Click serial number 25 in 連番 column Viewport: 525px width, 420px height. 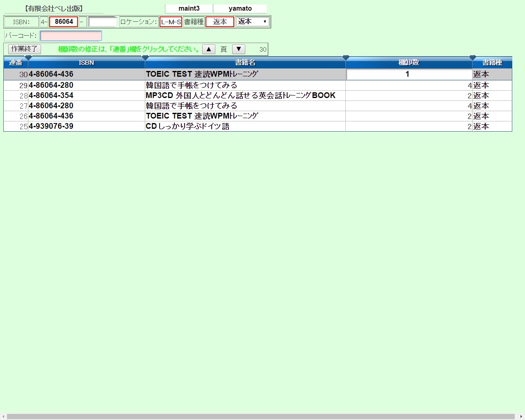pos(23,126)
